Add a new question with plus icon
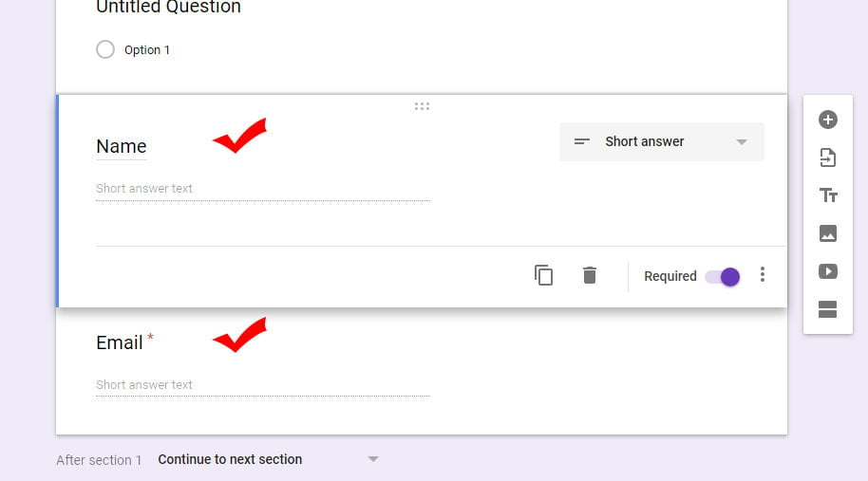Image resolution: width=868 pixels, height=481 pixels. tap(827, 120)
